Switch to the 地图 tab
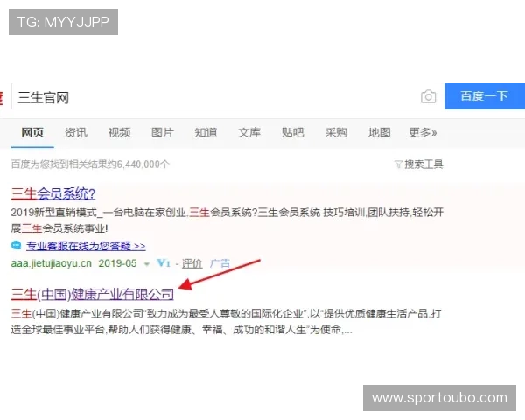The image size is (525, 420). point(380,133)
